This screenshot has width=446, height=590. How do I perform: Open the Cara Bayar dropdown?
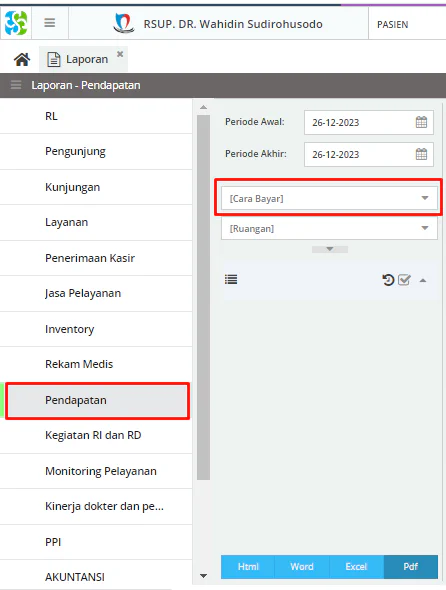coord(329,198)
